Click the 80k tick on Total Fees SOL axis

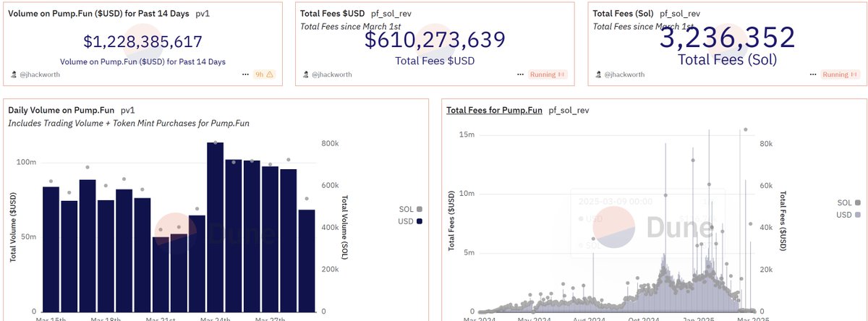(x=767, y=143)
